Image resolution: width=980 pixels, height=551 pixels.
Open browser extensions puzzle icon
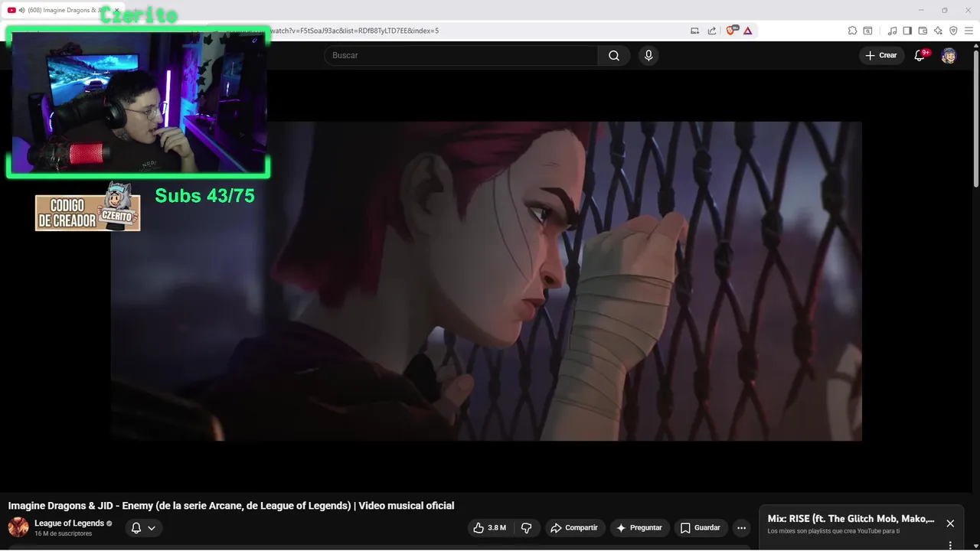pyautogui.click(x=852, y=31)
